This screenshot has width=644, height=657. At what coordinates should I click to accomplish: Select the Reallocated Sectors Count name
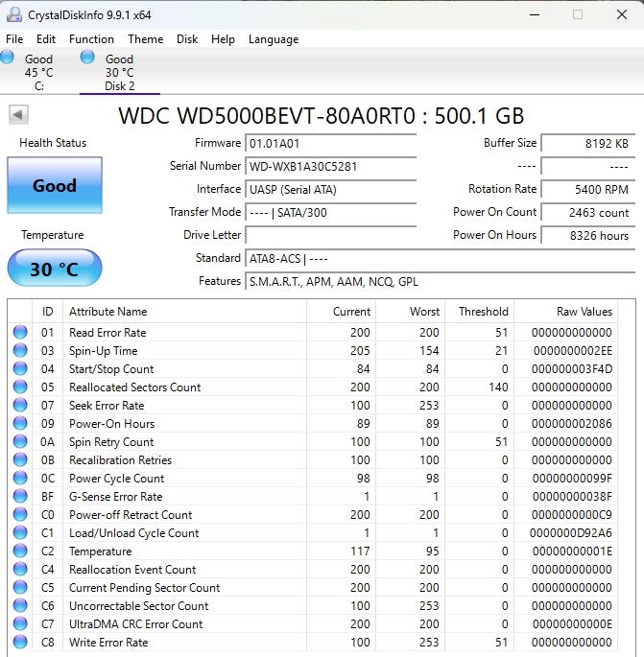pos(135,387)
